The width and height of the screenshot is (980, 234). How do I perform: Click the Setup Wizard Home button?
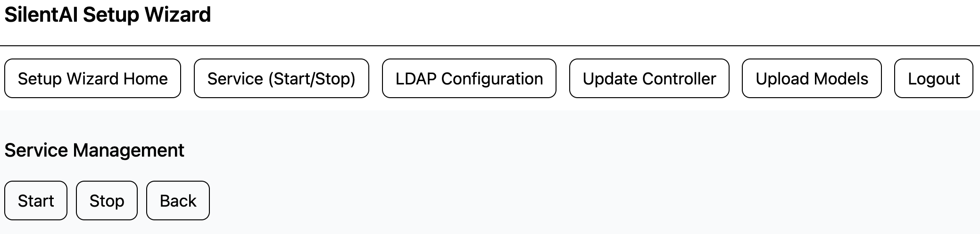click(x=92, y=78)
